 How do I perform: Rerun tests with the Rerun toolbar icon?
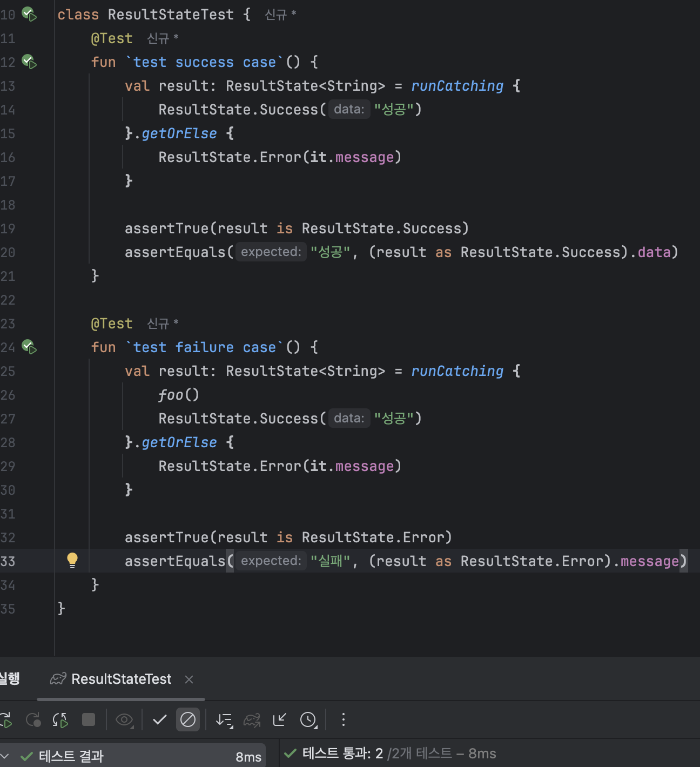[x=5, y=719]
